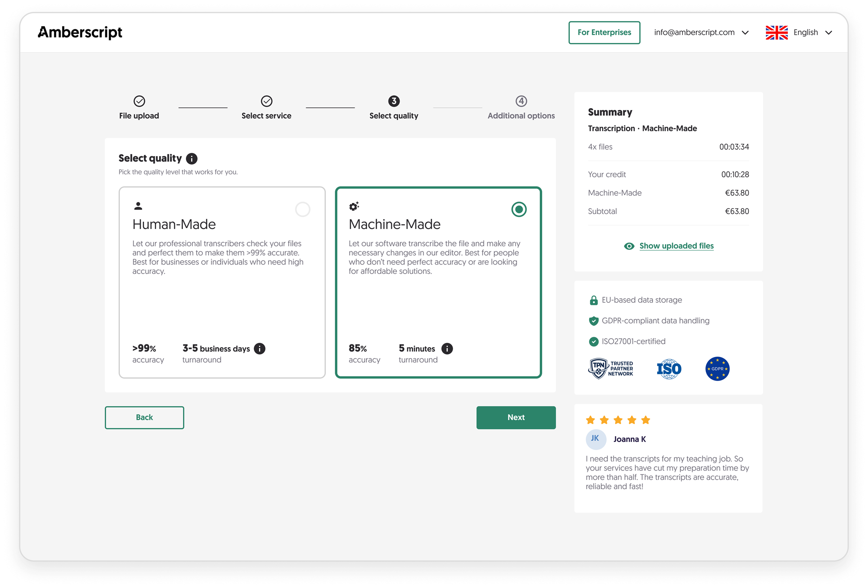This screenshot has width=868, height=588.
Task: Click the Back button
Action: tap(144, 417)
